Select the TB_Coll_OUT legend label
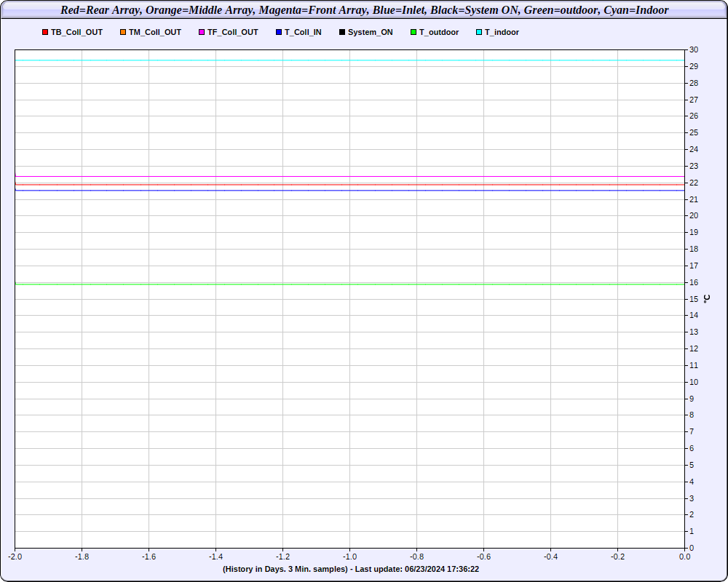The image size is (728, 582). [76, 33]
